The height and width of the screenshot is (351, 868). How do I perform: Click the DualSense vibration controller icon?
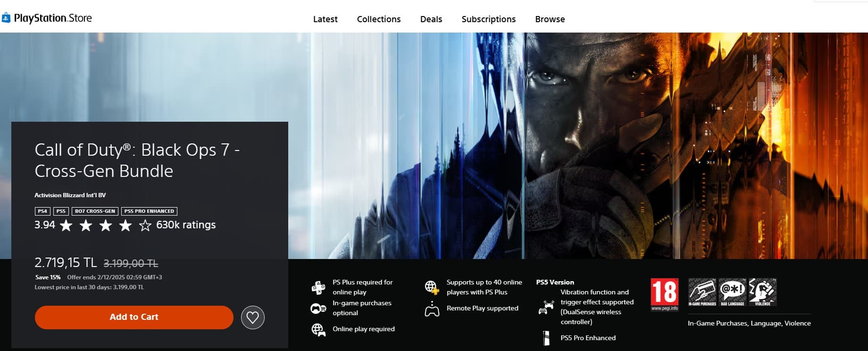coord(546,308)
